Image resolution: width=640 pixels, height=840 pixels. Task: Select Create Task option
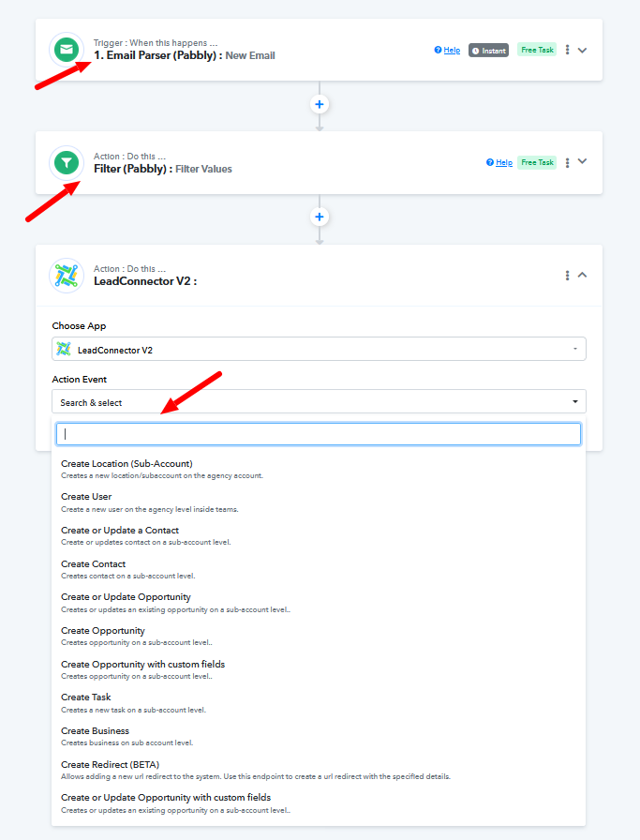point(319,703)
